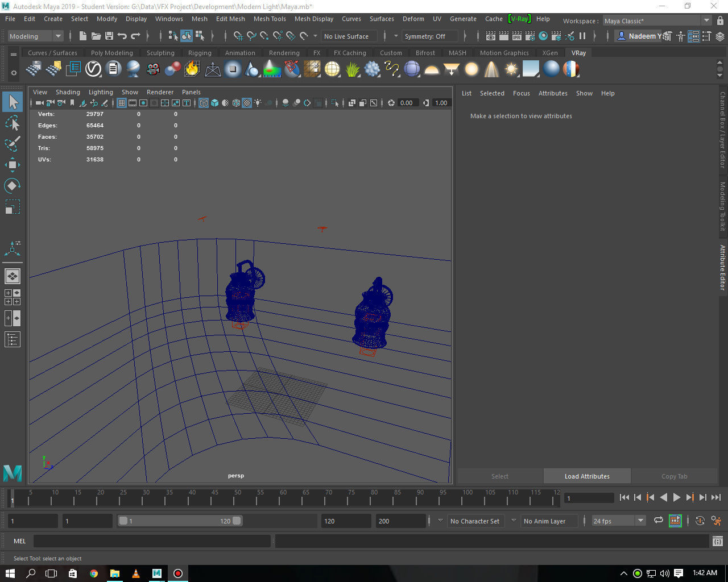Image resolution: width=728 pixels, height=582 pixels.
Task: Open the Mesh Tools menu
Action: pyautogui.click(x=270, y=19)
